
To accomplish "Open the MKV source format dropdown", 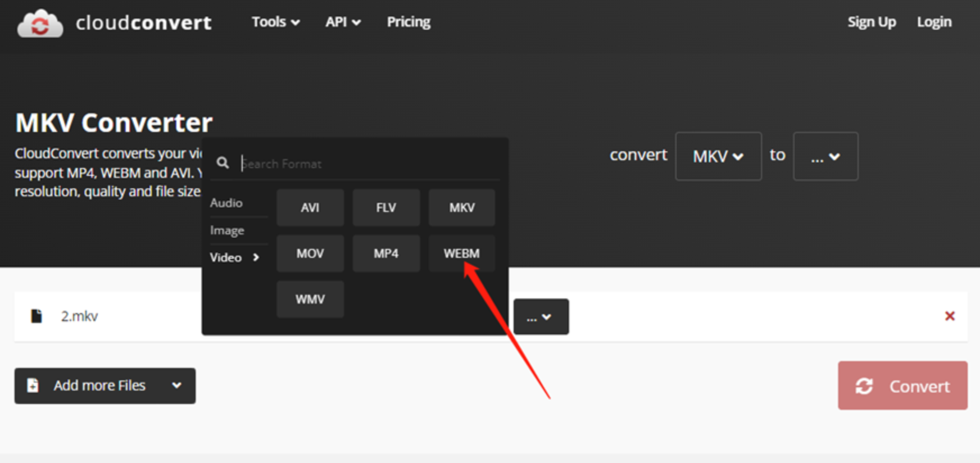I will [x=718, y=156].
